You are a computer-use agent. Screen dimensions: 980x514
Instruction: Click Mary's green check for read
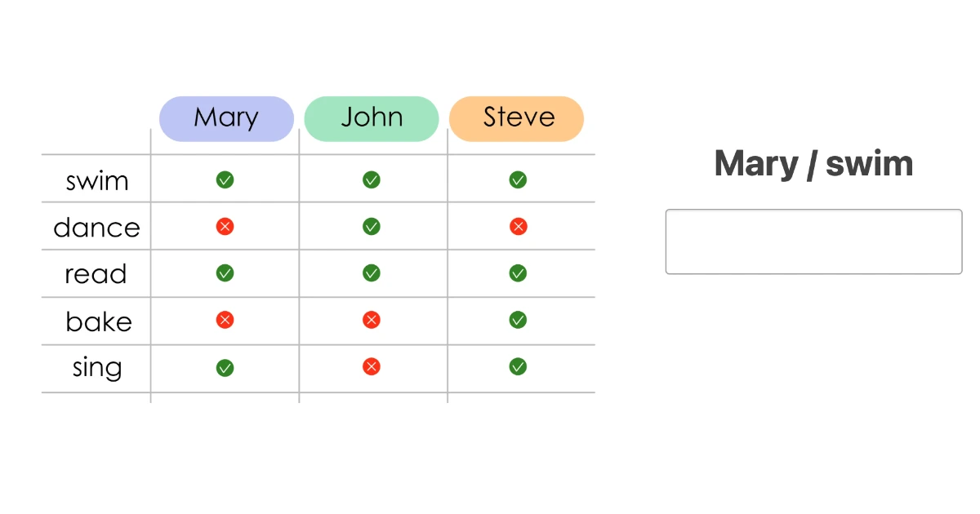tap(225, 273)
